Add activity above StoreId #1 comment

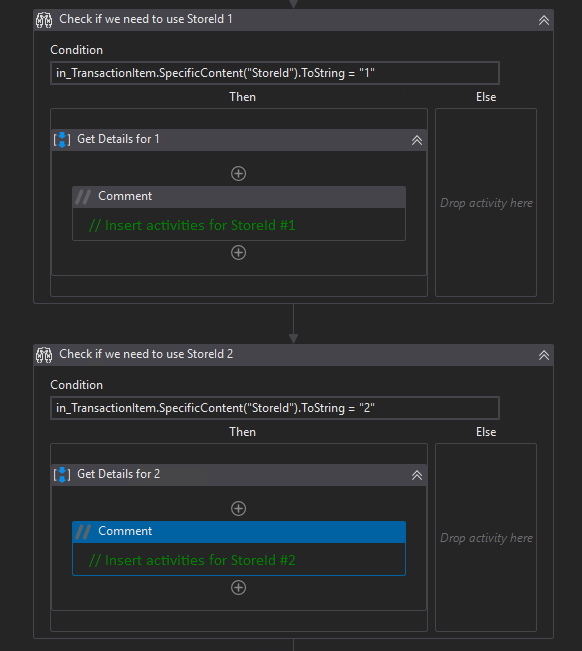(238, 174)
